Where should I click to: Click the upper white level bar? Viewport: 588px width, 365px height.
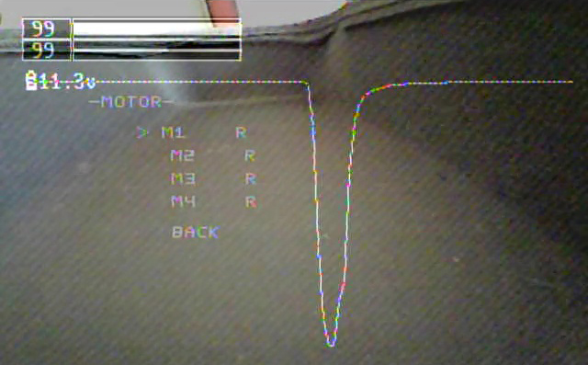tap(156, 29)
